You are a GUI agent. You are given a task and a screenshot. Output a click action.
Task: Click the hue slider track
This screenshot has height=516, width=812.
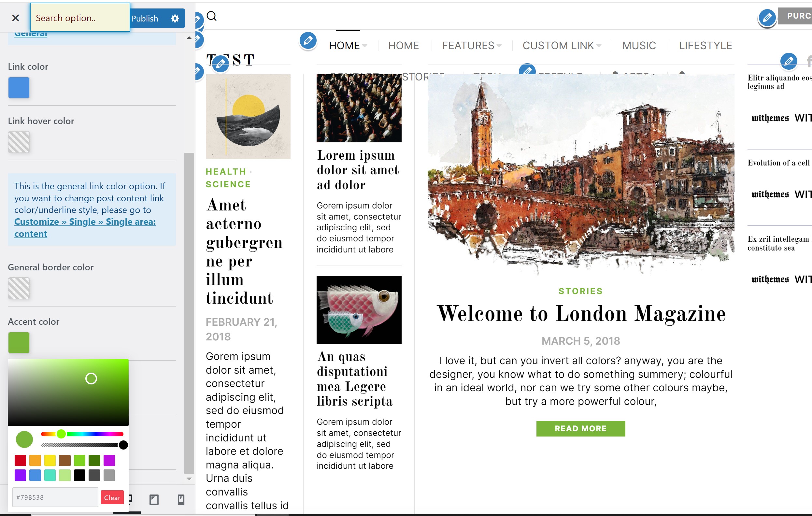click(82, 434)
